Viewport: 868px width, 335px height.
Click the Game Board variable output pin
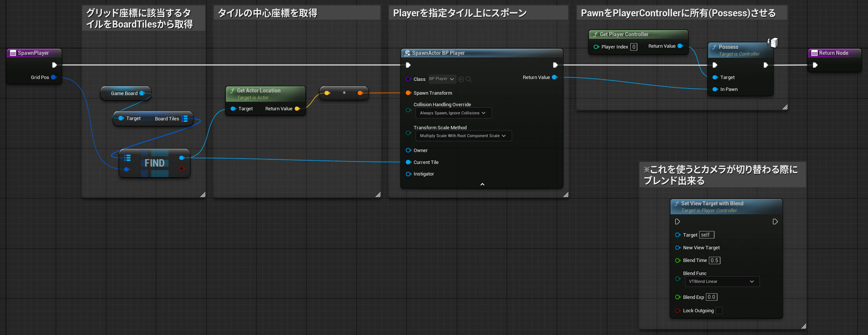tap(142, 94)
